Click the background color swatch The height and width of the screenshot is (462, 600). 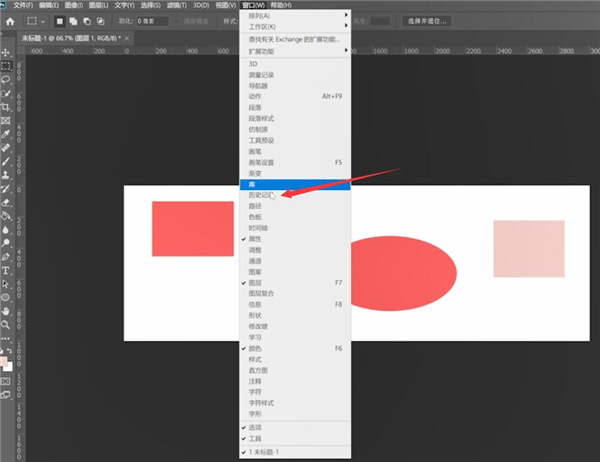click(9, 367)
